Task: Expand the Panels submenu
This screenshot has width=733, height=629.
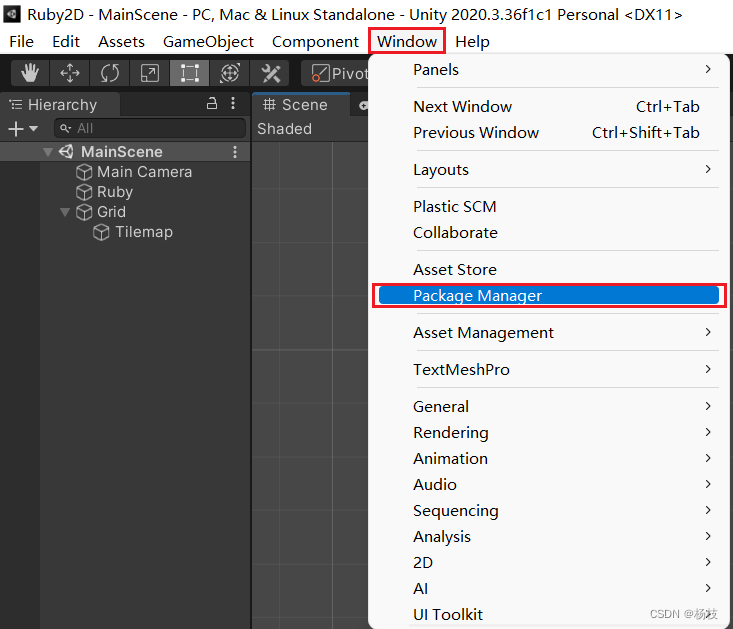Action: 548,70
